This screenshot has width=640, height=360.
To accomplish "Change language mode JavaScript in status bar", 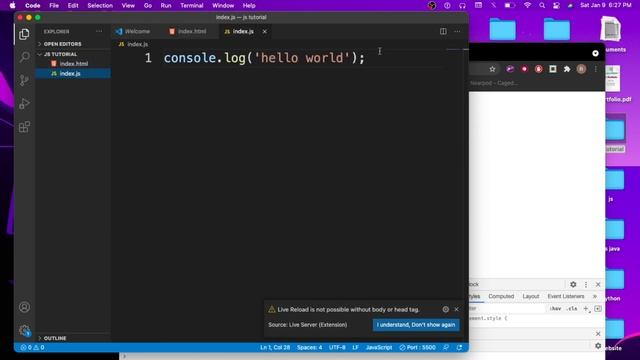I will point(379,347).
